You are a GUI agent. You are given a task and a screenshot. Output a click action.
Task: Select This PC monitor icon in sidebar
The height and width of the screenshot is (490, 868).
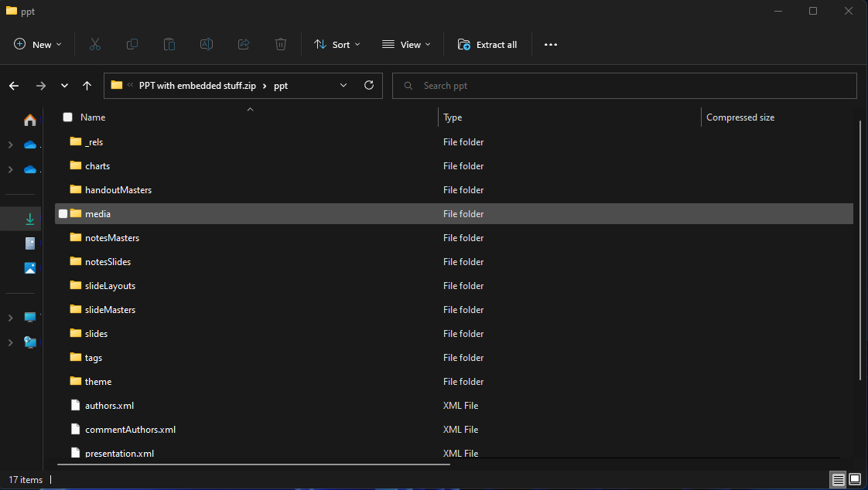(x=30, y=318)
